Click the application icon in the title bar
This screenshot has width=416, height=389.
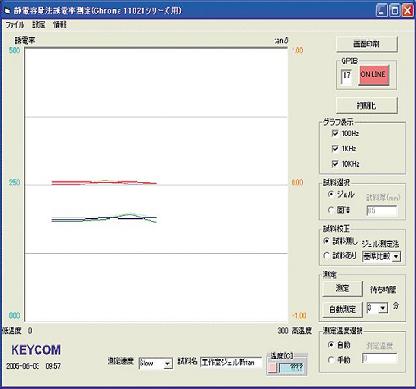tap(7, 11)
